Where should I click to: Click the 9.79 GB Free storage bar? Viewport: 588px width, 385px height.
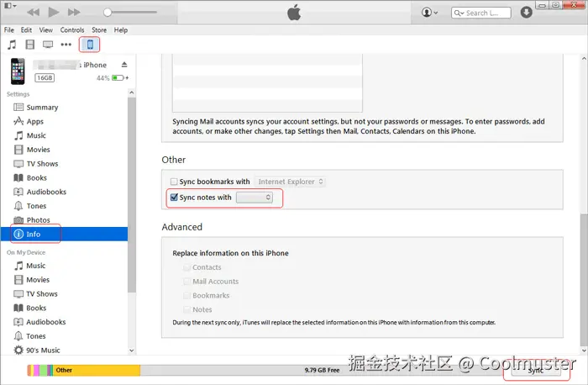tap(322, 371)
